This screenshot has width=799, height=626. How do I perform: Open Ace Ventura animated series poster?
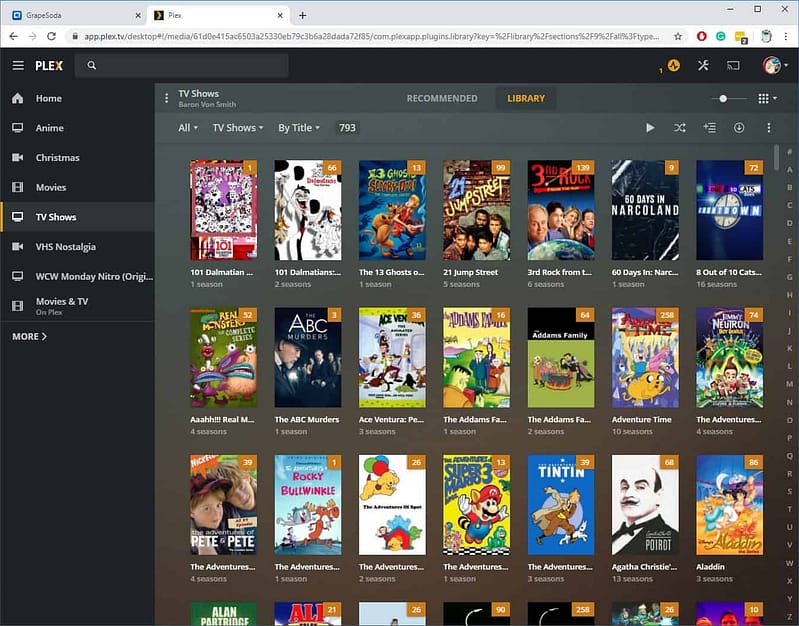click(x=392, y=357)
